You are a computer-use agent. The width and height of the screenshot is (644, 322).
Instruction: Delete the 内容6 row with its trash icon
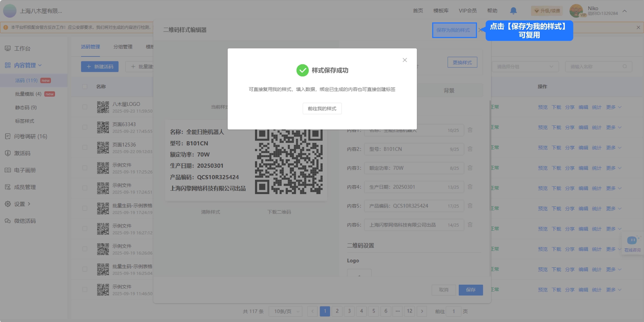[x=470, y=225]
